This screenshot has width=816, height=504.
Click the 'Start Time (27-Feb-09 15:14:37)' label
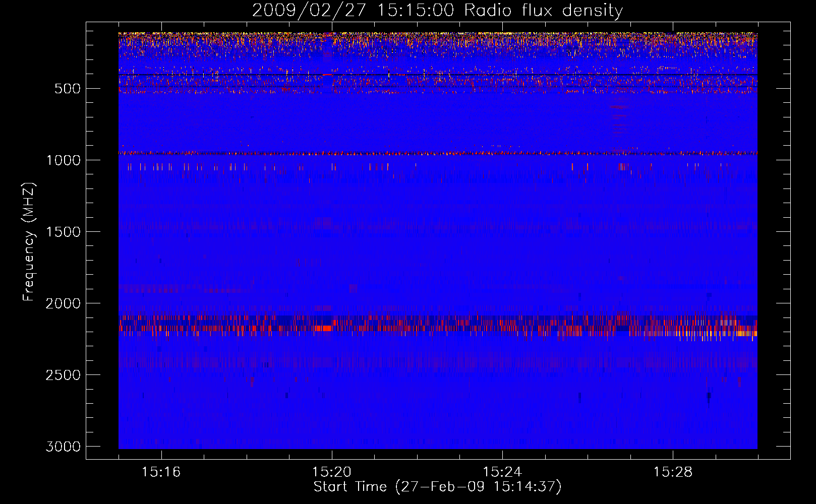pyautogui.click(x=437, y=487)
